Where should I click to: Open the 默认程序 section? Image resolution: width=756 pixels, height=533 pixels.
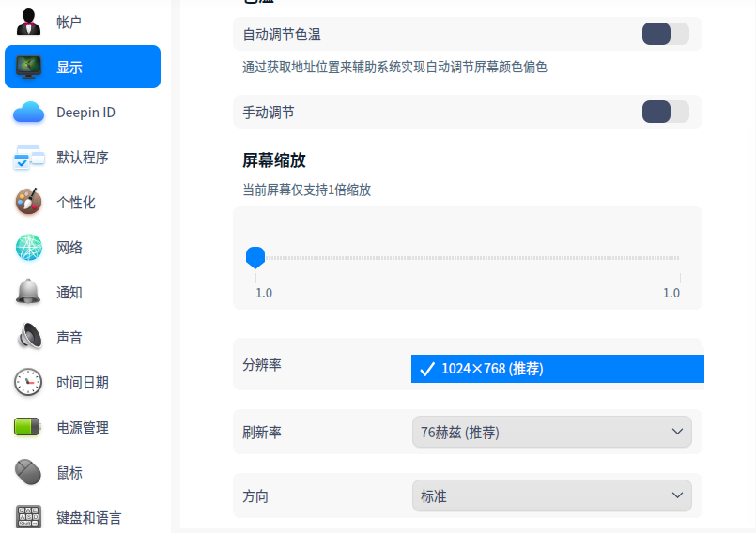(83, 157)
